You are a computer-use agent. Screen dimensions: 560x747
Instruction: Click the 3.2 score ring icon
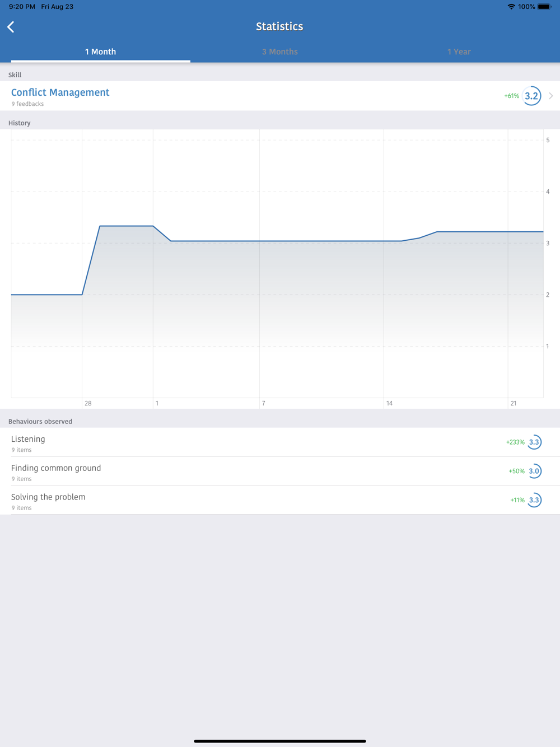tap(531, 96)
